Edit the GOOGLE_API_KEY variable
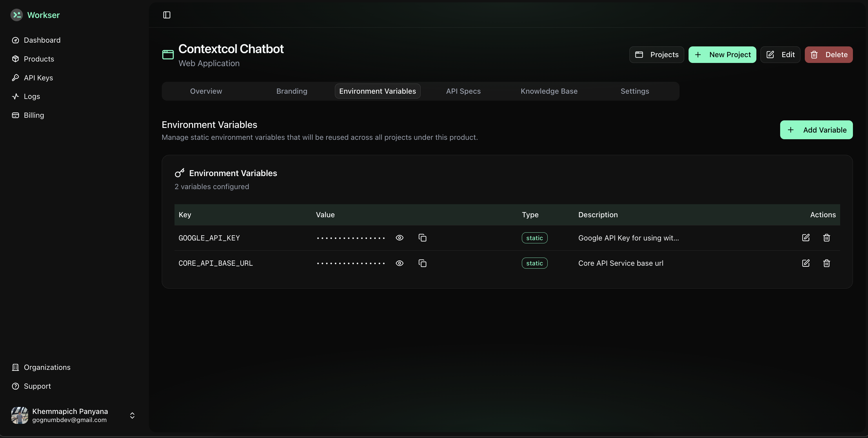This screenshot has width=868, height=438. (x=806, y=238)
